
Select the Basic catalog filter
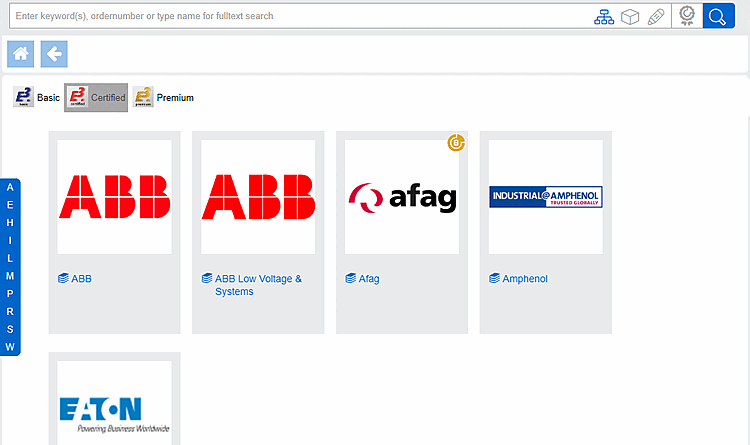tap(36, 97)
